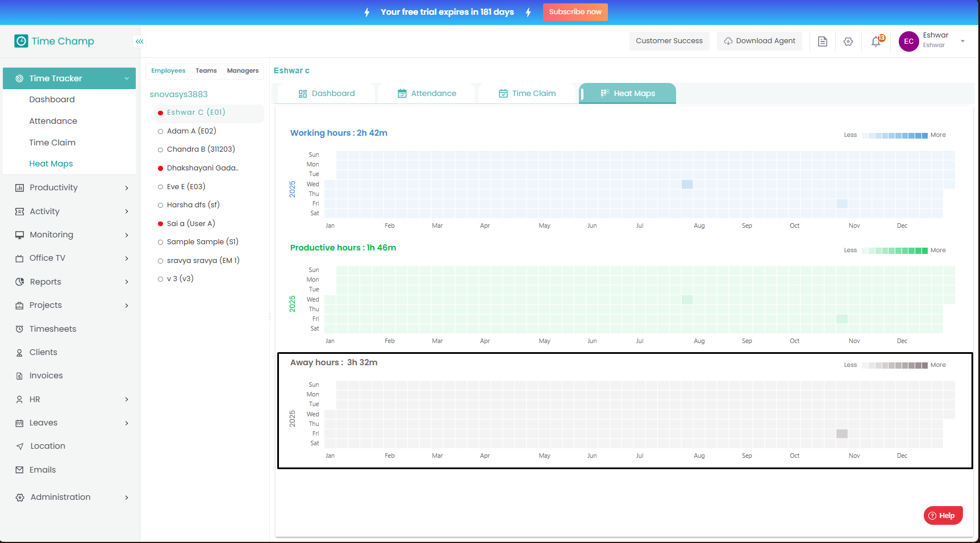980x543 pixels.
Task: Click the Time Champ logo
Action: pyautogui.click(x=55, y=41)
